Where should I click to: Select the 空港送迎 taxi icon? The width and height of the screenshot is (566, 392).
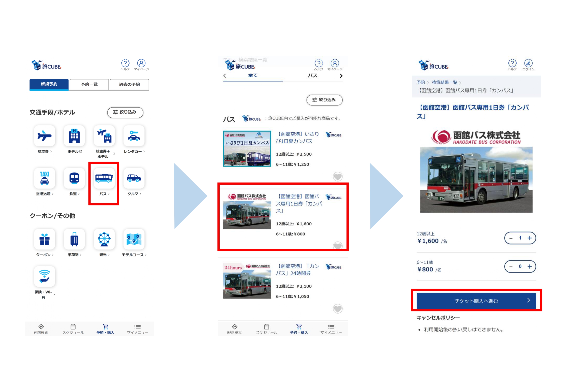coord(44,178)
